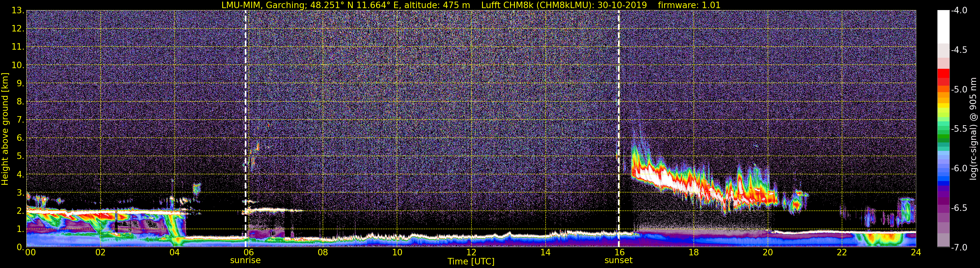Click the height axis tick label '12.'

point(18,29)
